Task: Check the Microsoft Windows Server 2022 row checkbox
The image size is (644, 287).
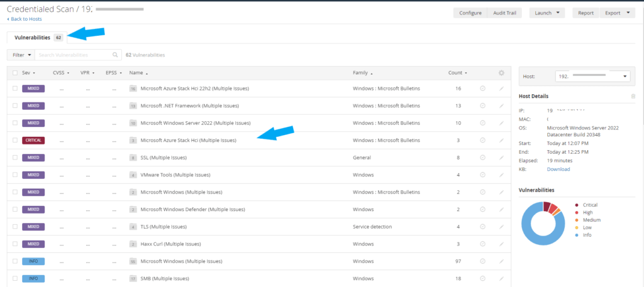Action: [x=15, y=123]
